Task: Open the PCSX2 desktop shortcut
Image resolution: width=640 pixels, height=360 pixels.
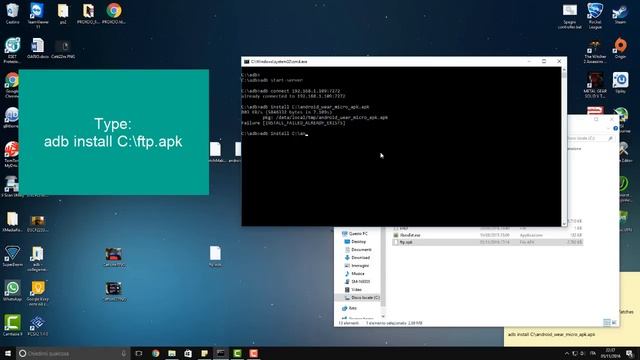Action: pyautogui.click(x=38, y=325)
